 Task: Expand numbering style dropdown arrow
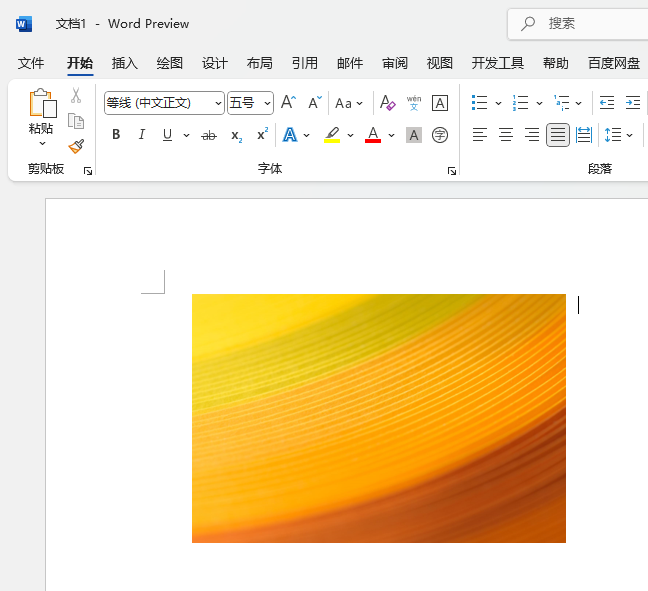(539, 103)
